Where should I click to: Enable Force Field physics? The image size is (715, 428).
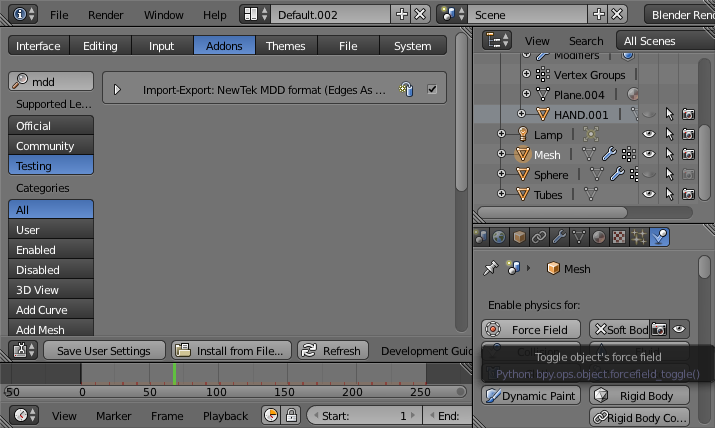(x=531, y=329)
